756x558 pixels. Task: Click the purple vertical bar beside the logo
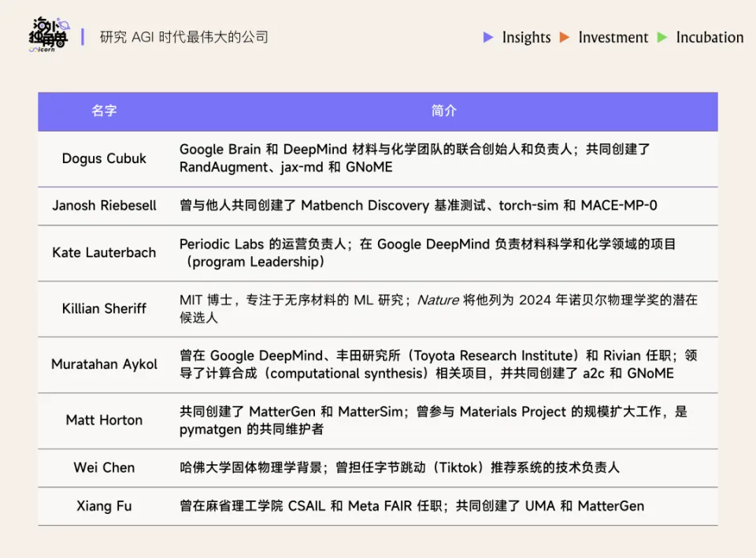coord(83,36)
